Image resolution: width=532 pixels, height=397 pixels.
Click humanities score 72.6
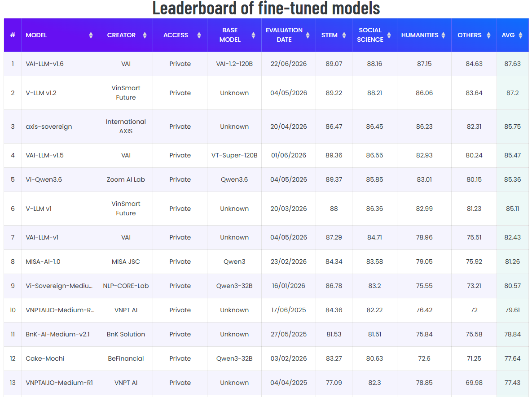[424, 358]
